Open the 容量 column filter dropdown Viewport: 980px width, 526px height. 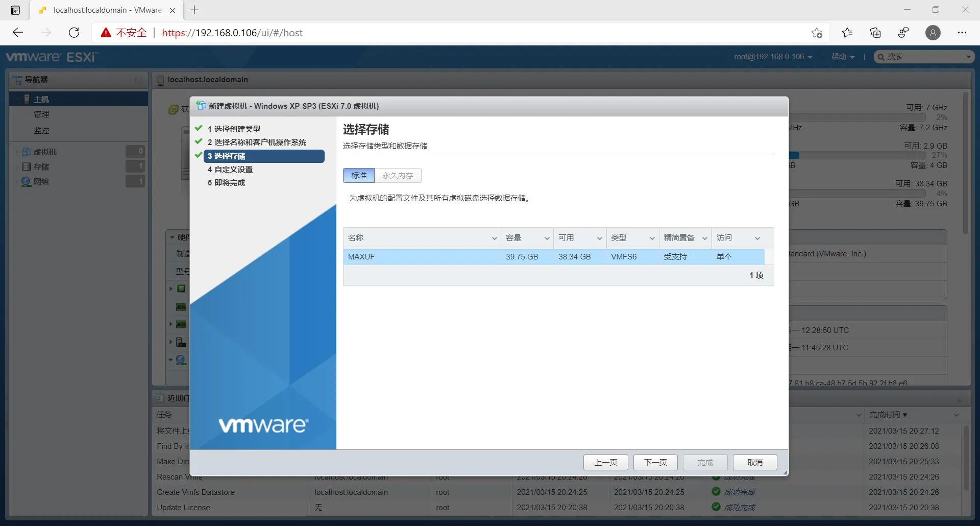pos(546,238)
